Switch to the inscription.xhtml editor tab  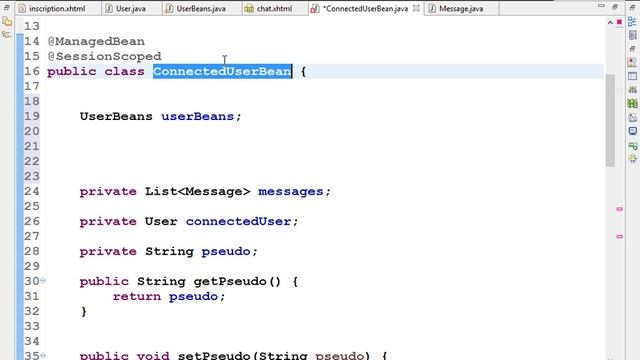coord(52,9)
